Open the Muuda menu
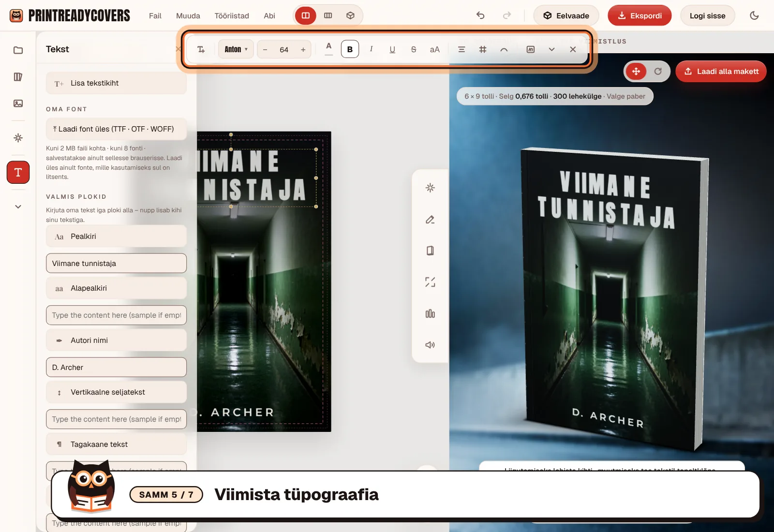 [x=188, y=15]
